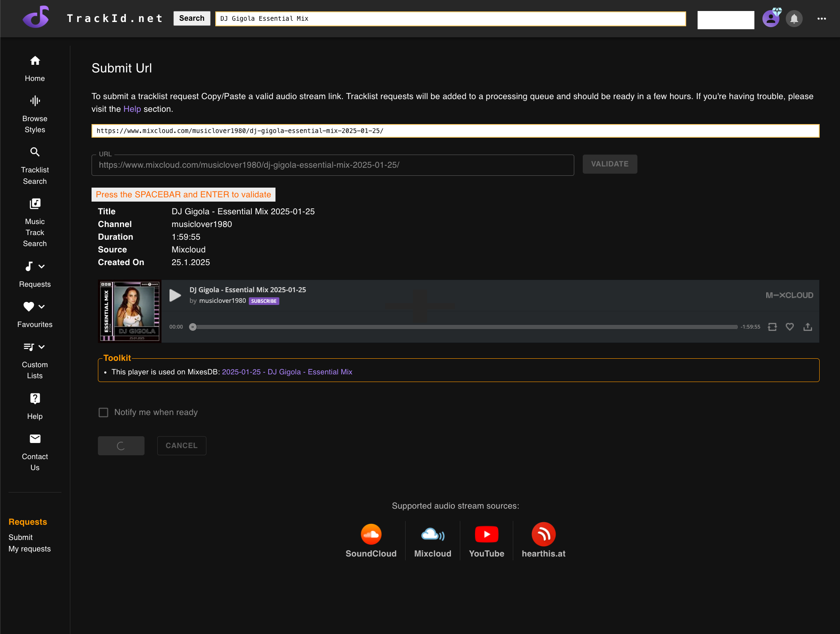Click the loading submit button
840x634 pixels.
(121, 446)
